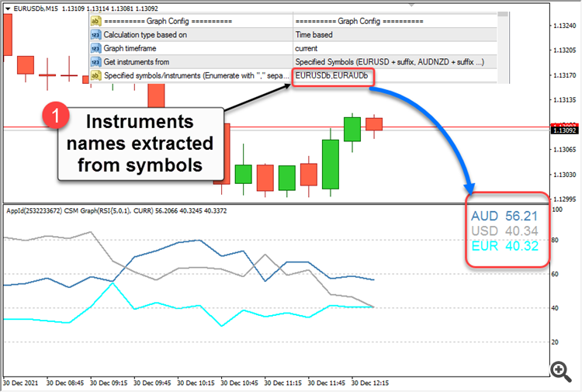582x392 pixels.
Task: Expand the EURUSDb,M15 chart title arrow
Action: click(x=8, y=9)
